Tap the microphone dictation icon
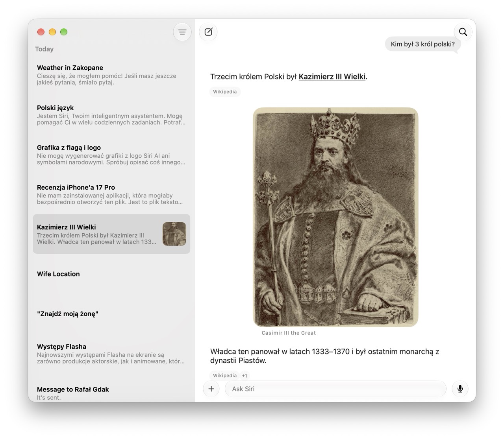504x439 pixels. (460, 389)
